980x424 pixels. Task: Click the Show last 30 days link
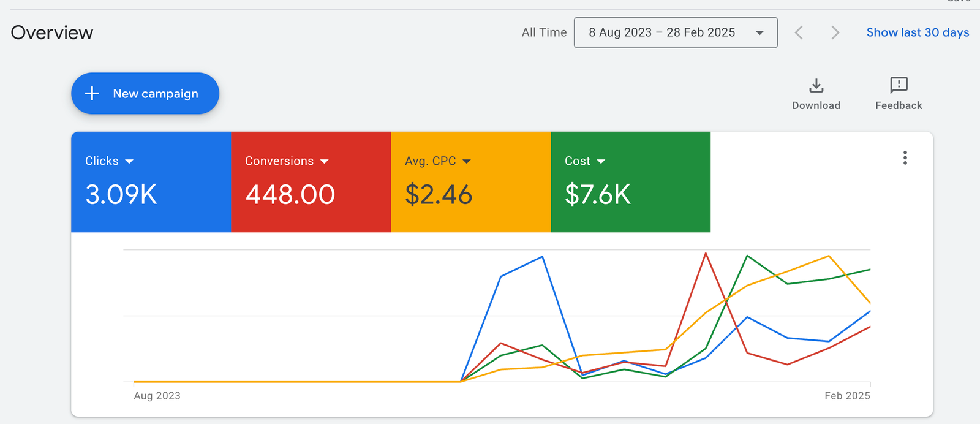tap(918, 32)
